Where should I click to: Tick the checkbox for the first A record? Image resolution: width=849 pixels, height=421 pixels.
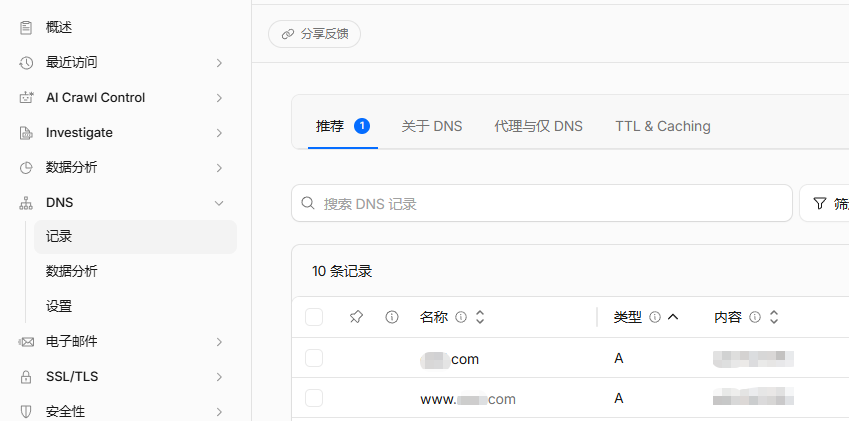[314, 358]
